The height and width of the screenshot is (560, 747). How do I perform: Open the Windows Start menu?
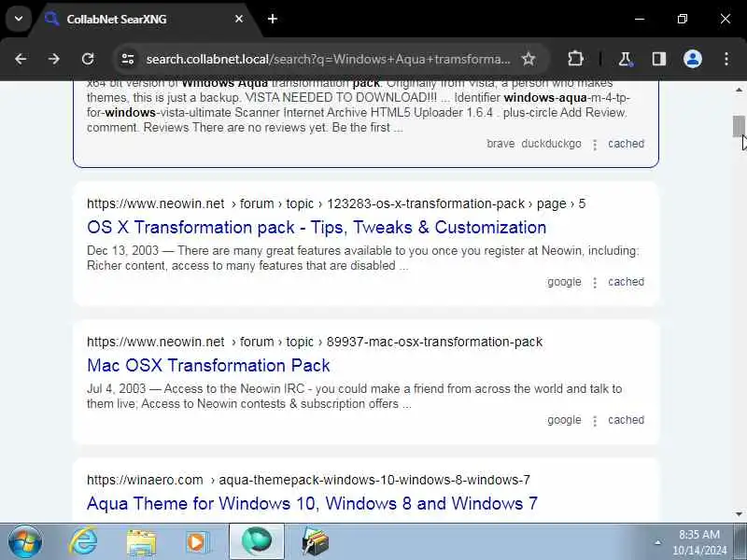pyautogui.click(x=25, y=542)
